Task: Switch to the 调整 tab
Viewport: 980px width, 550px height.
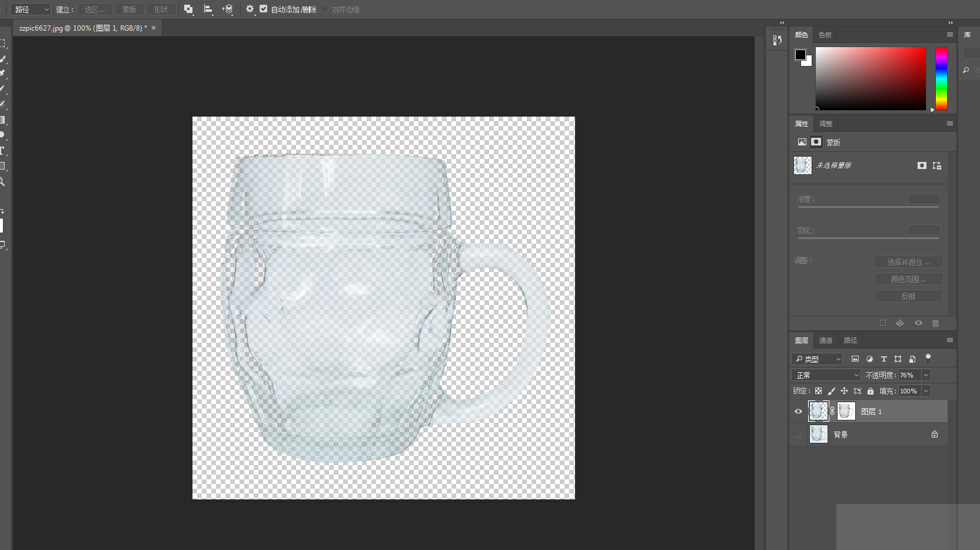Action: point(826,124)
